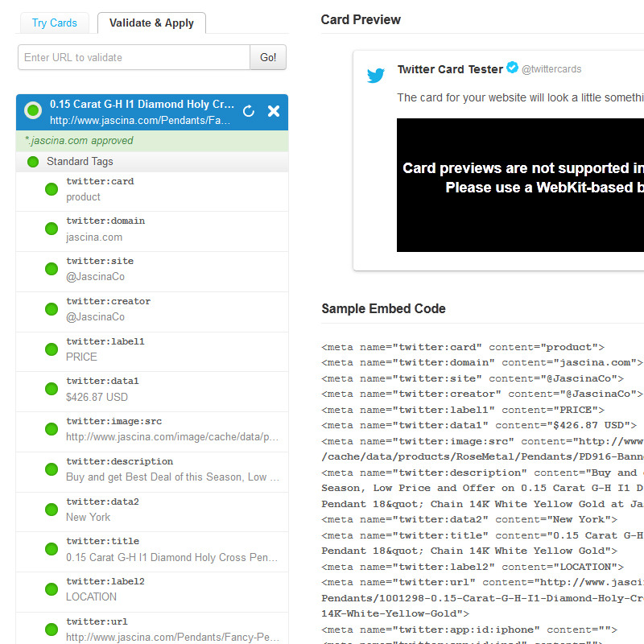Image resolution: width=644 pixels, height=644 pixels.
Task: Click the image URL under twitter:image:src
Action: [172, 437]
